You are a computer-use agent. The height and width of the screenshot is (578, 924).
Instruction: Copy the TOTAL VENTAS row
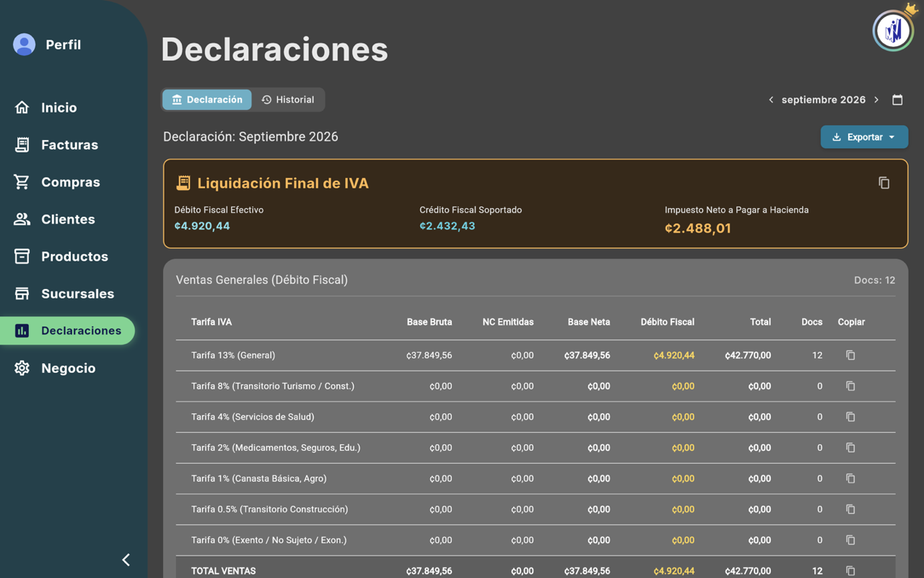pyautogui.click(x=850, y=571)
